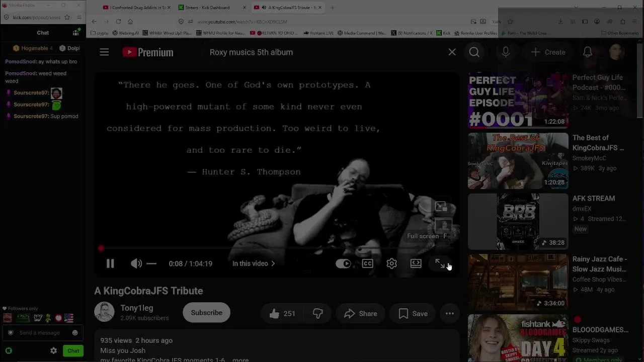
Task: Toggle closed captions on the video
Action: 367,263
